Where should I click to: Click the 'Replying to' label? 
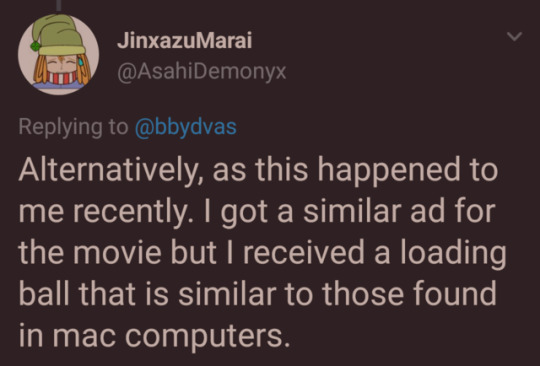[73, 127]
